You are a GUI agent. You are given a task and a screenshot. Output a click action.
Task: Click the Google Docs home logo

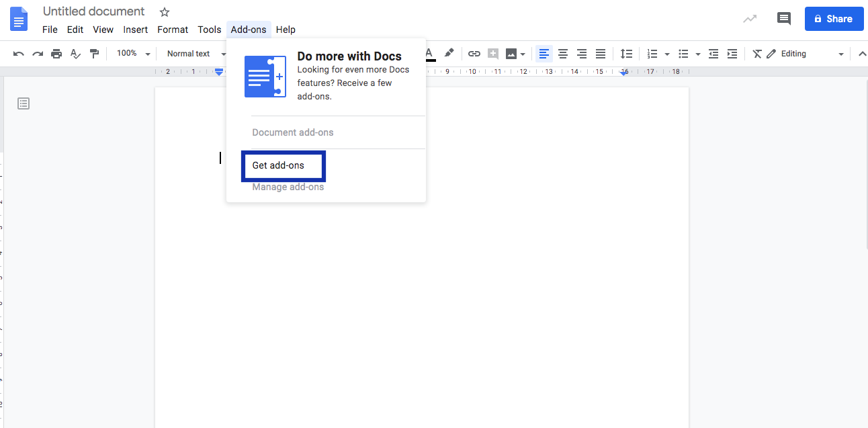pos(19,19)
